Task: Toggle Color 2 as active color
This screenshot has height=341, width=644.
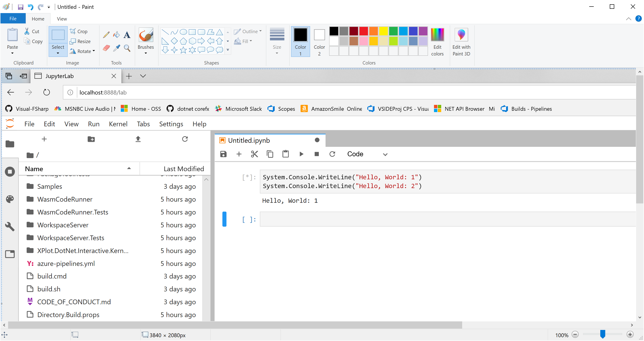Action: point(319,41)
